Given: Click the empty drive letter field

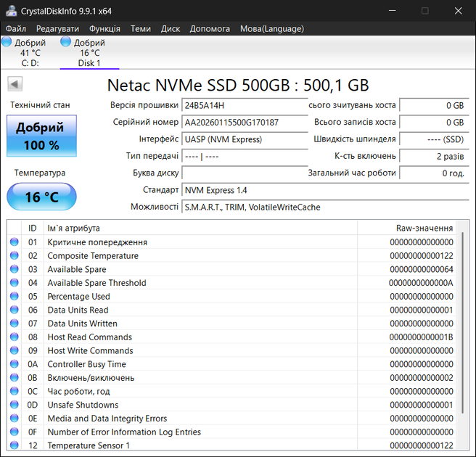Looking at the screenshot, I should coord(245,173).
